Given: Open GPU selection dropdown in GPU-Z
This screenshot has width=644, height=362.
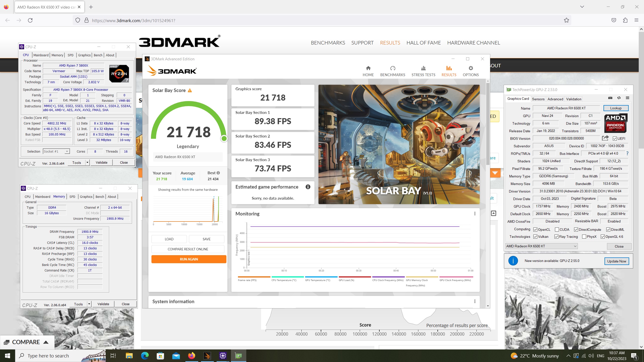Looking at the screenshot, I should click(541, 246).
